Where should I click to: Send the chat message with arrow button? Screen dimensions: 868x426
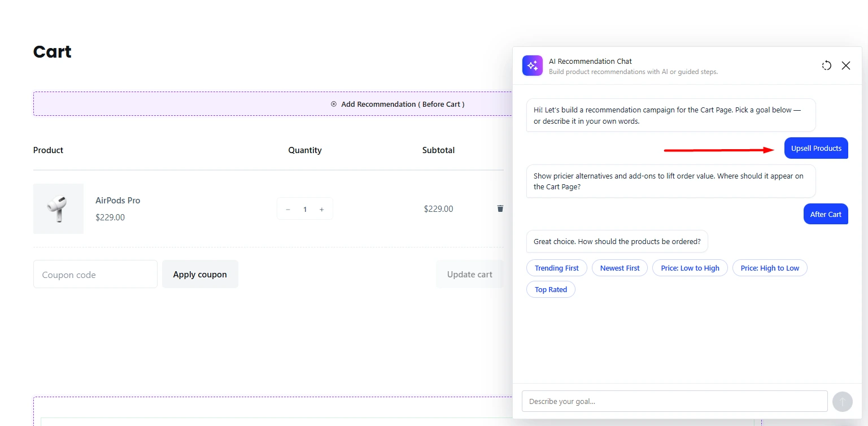click(x=842, y=402)
